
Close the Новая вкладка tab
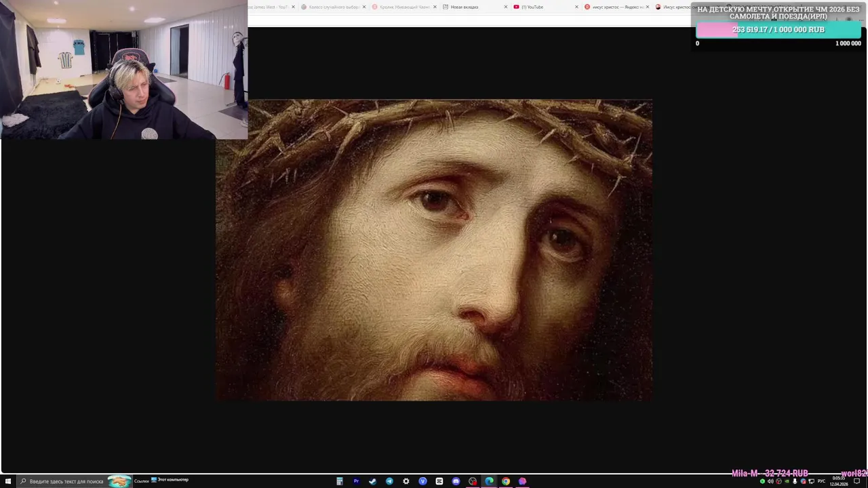click(506, 7)
